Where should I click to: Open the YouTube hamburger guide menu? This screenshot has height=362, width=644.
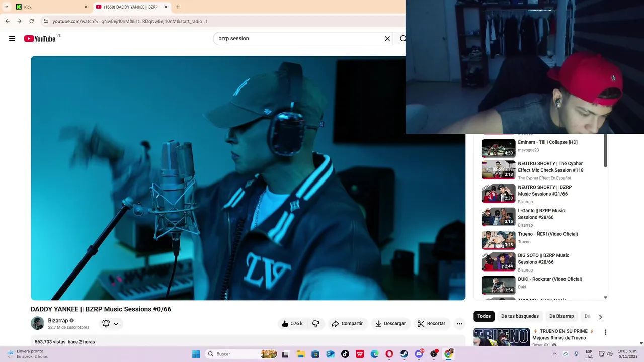12,39
